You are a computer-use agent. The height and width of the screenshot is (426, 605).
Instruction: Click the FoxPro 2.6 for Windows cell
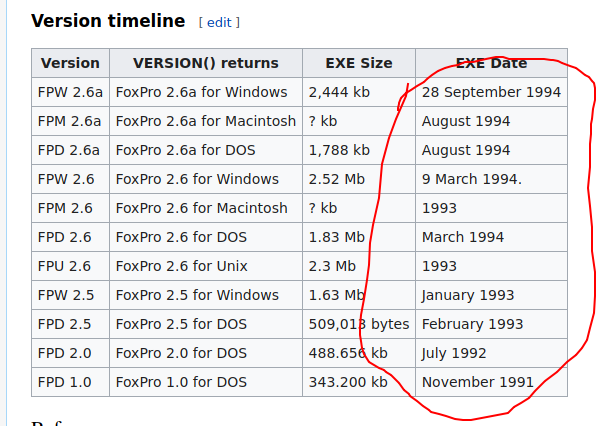[206, 179]
